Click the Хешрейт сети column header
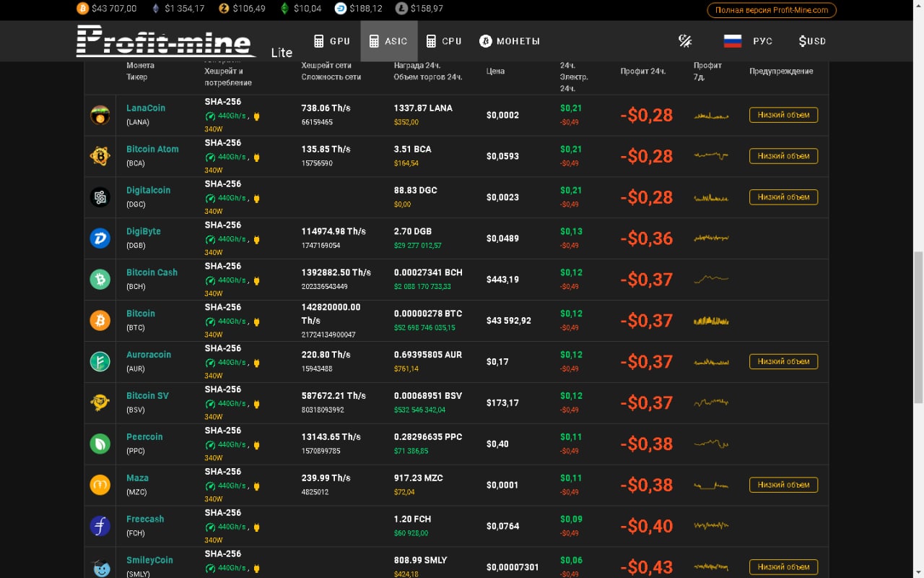This screenshot has height=578, width=924. click(326, 65)
